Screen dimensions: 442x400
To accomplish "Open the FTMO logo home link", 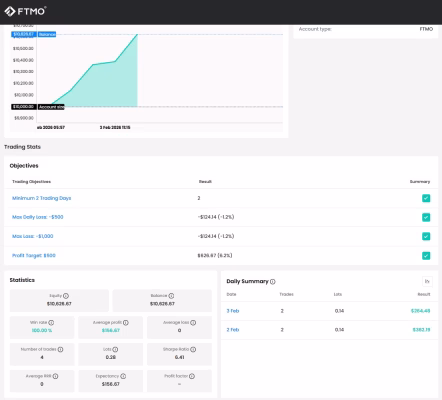I will [25, 11].
